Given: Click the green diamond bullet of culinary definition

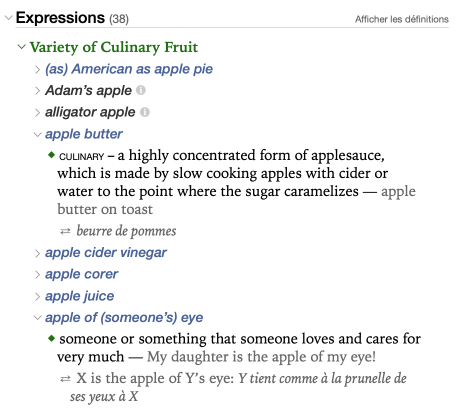Looking at the screenshot, I should (x=51, y=155).
